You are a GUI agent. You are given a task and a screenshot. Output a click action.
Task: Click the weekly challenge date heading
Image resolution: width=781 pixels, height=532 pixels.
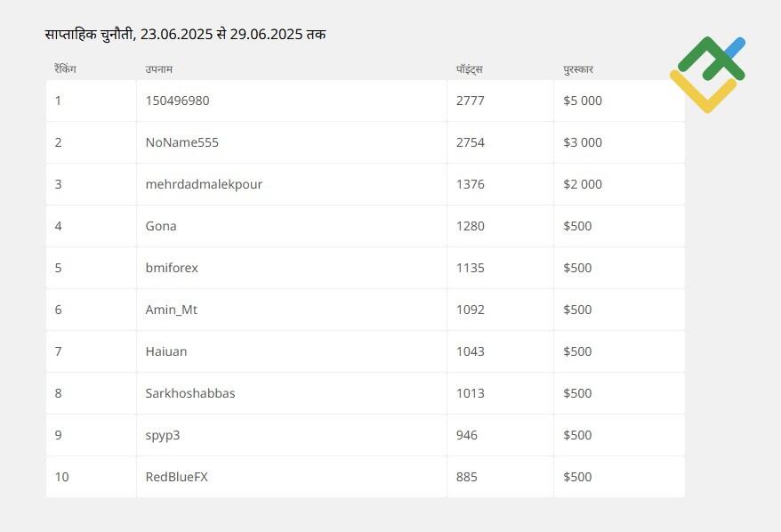[185, 35]
